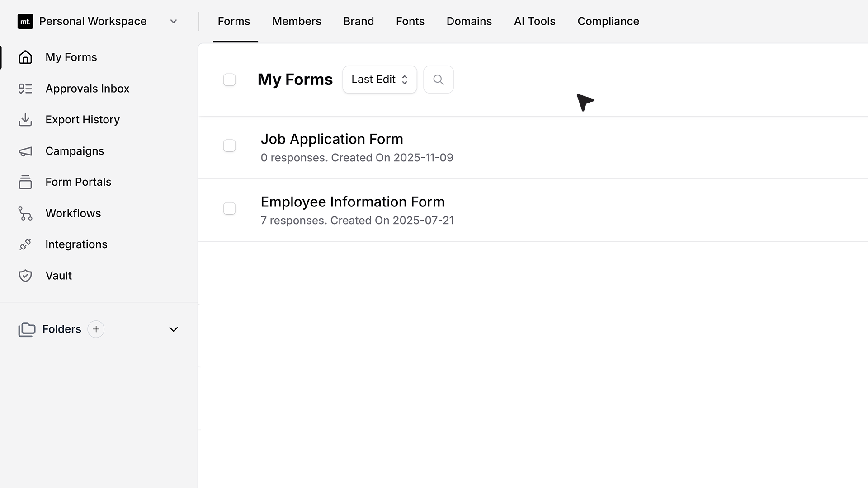This screenshot has height=488, width=868.
Task: Check the Employee Information Form checkbox
Action: [230, 208]
